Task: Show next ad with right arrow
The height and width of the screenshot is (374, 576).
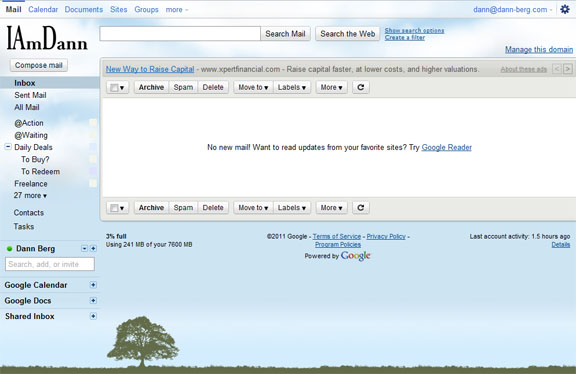Action: [x=568, y=69]
